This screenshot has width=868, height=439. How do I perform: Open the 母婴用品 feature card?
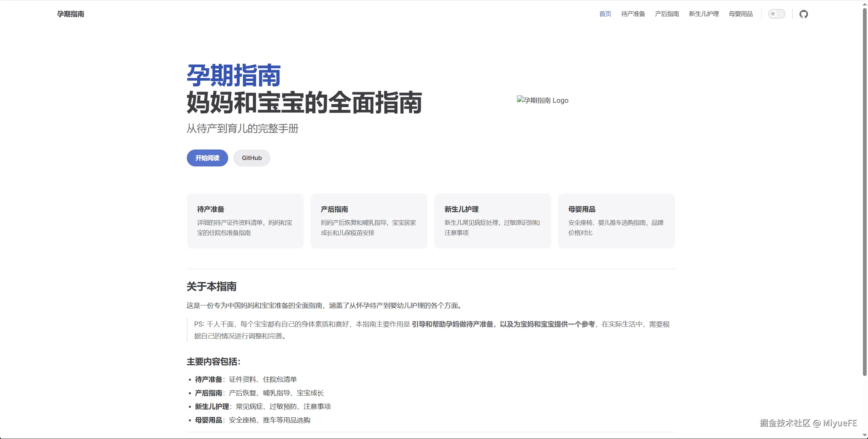coord(616,220)
